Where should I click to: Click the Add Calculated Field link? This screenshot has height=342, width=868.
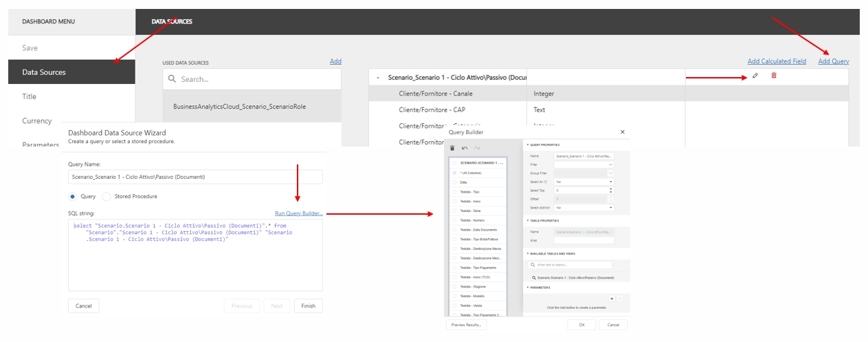coord(777,61)
